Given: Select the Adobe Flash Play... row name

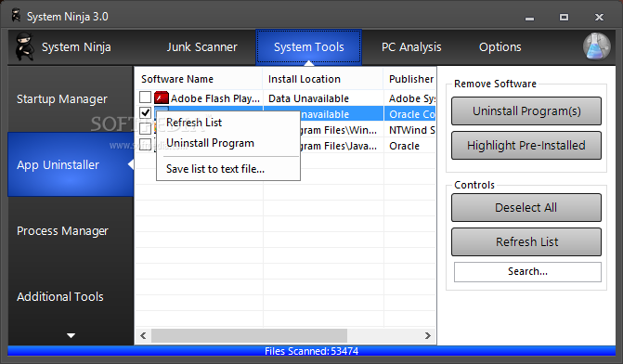Looking at the screenshot, I should coord(215,98).
